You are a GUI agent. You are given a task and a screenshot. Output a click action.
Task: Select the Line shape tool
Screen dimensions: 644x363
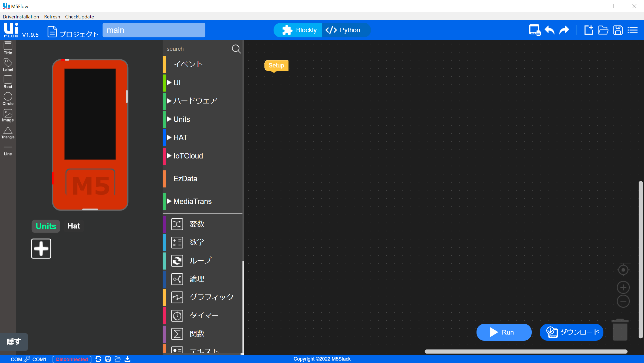coord(8,150)
